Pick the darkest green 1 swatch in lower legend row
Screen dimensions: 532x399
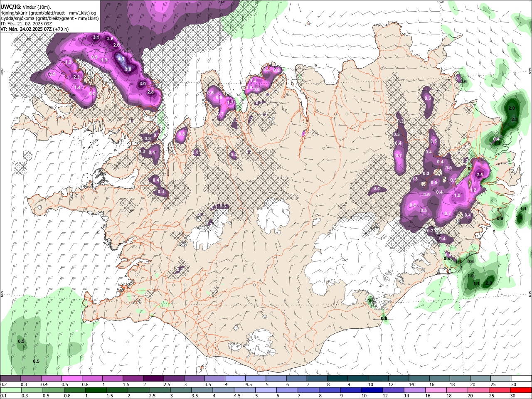click(96, 390)
